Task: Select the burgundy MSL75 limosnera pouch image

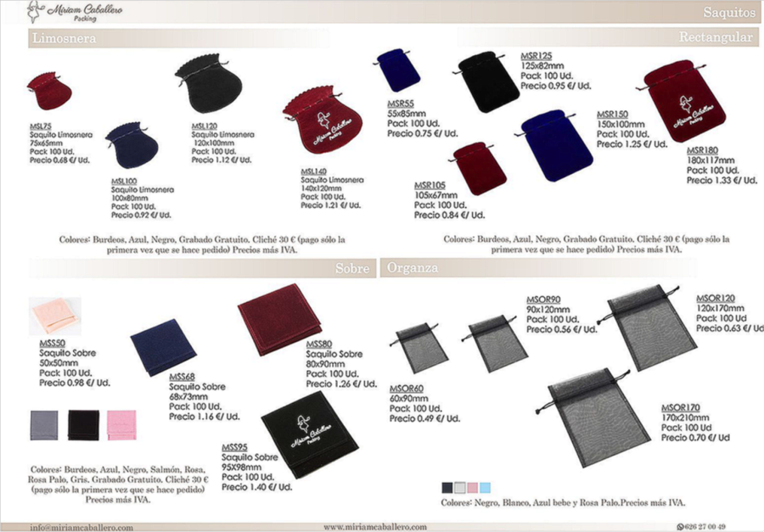Action: pos(49,91)
